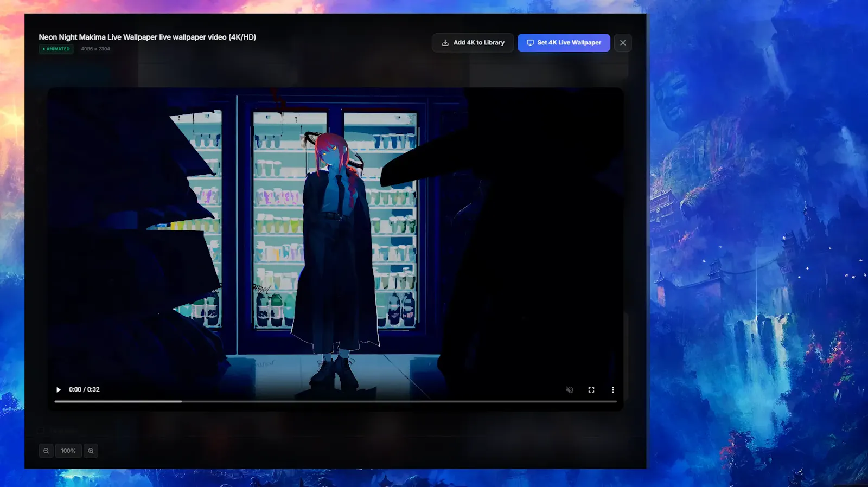This screenshot has width=868, height=487.
Task: Click the Neon Night Makima wallpaper title
Action: 147,37
